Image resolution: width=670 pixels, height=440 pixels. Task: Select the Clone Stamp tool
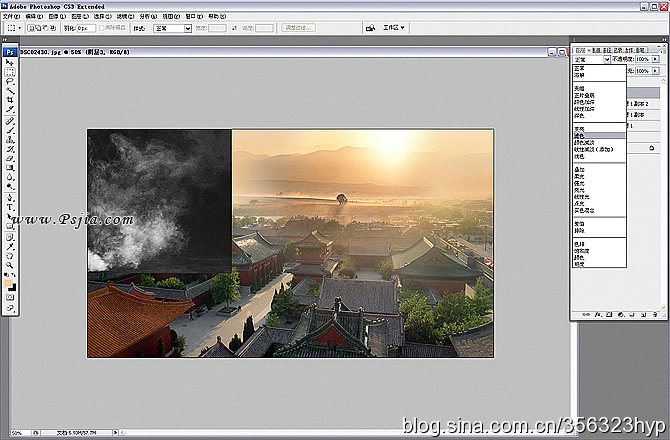pos(10,140)
